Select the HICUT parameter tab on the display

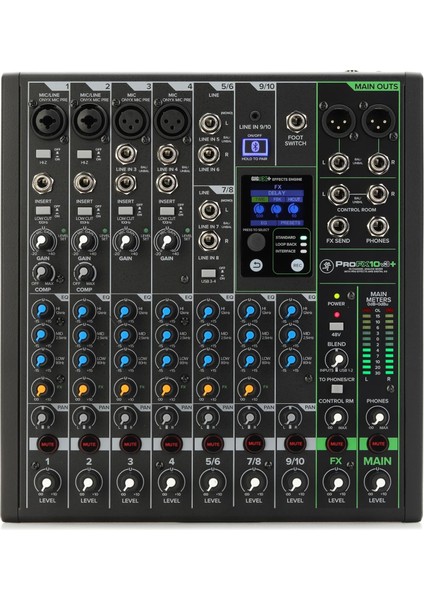[294, 199]
